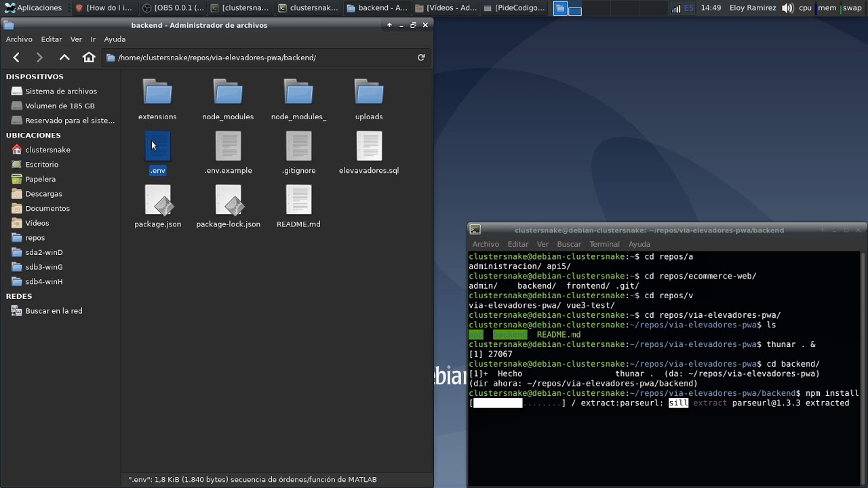Open the Archivo menu in Thunar
This screenshot has width=868, height=488.
[x=19, y=39]
